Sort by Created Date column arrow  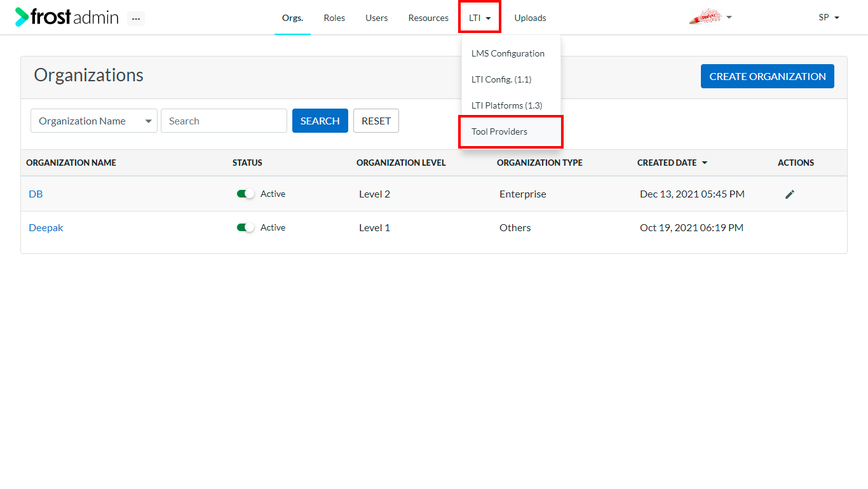click(704, 163)
